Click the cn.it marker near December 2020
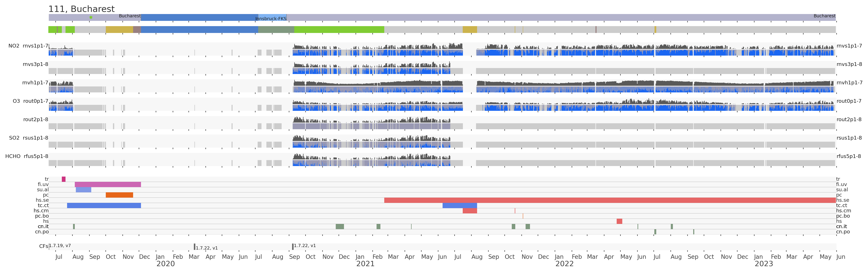The width and height of the screenshot is (868, 273). (x=340, y=226)
